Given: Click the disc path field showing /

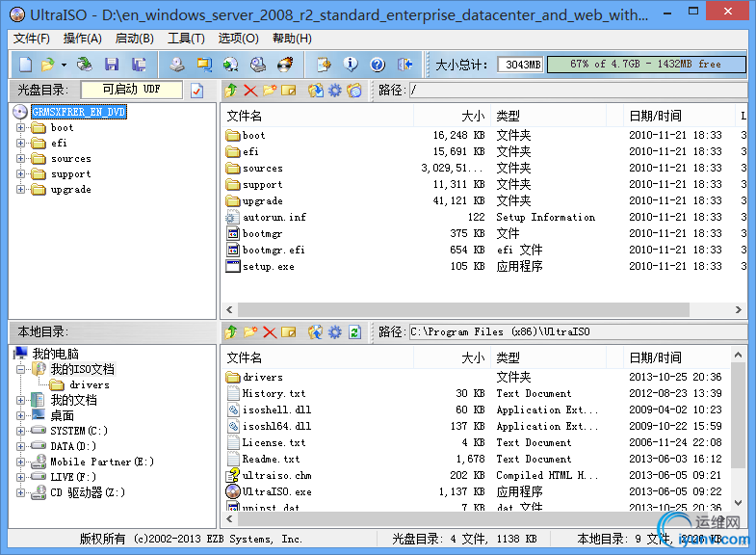Looking at the screenshot, I should click(578, 91).
